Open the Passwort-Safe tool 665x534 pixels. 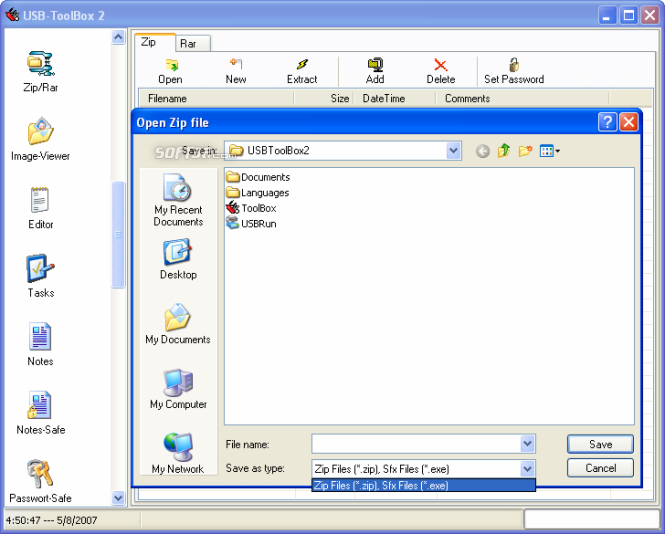tap(40, 481)
